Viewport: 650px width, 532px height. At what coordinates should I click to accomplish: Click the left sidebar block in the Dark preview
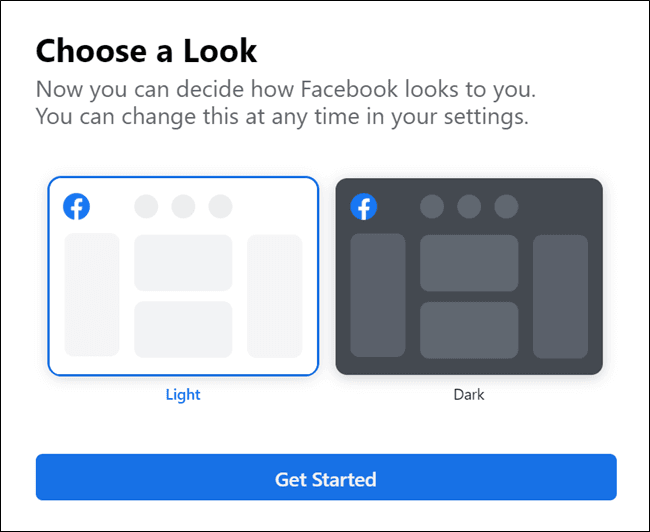[378, 296]
